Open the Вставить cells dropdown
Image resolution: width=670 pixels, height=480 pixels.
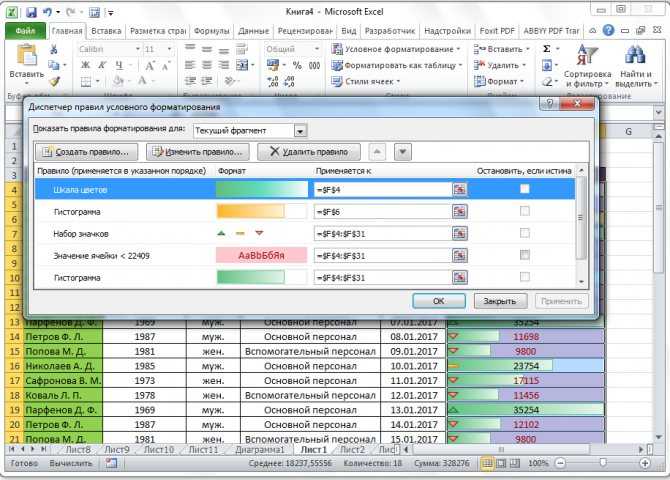[x=502, y=49]
